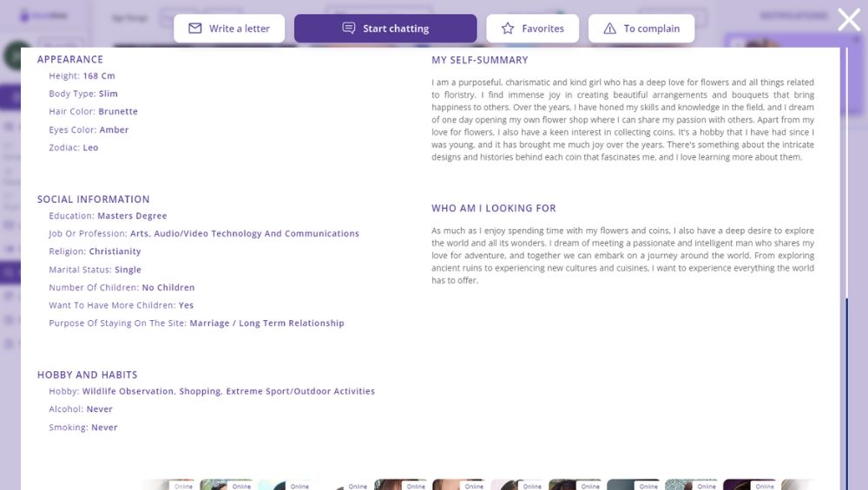Image resolution: width=868 pixels, height=490 pixels.
Task: Select the WHO AM I LOOKING FOR heading
Action: pyautogui.click(x=494, y=208)
